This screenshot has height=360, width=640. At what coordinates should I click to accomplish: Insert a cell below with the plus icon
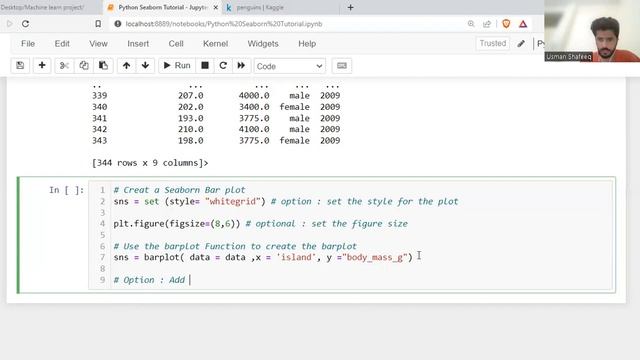42,65
